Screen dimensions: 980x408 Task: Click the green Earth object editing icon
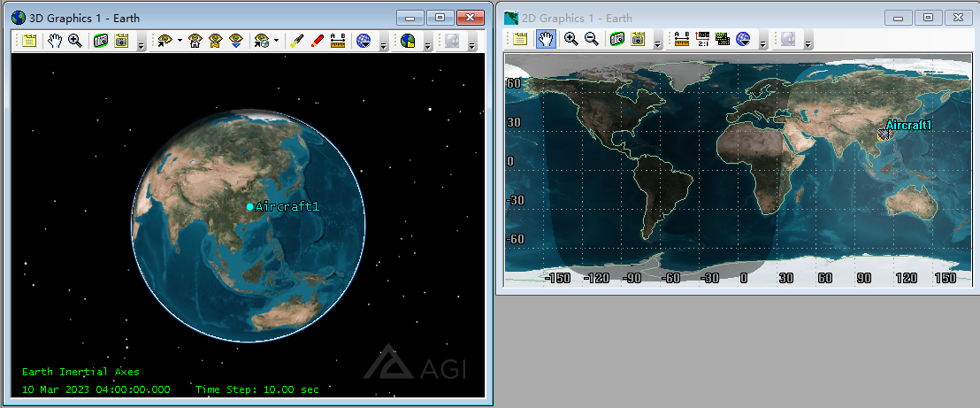408,42
